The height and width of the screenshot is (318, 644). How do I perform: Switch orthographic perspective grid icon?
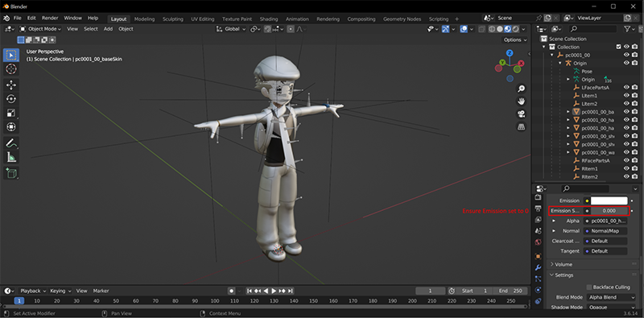coord(521,127)
